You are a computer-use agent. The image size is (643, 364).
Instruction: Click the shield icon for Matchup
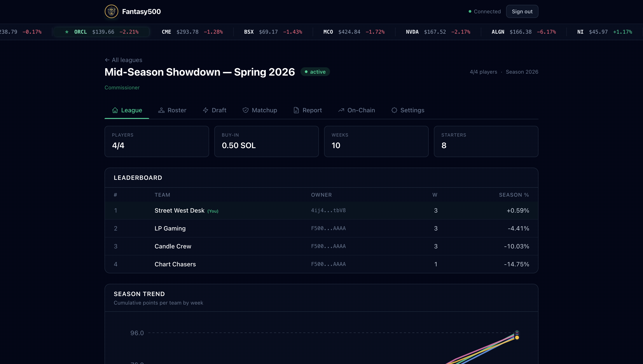(x=245, y=110)
